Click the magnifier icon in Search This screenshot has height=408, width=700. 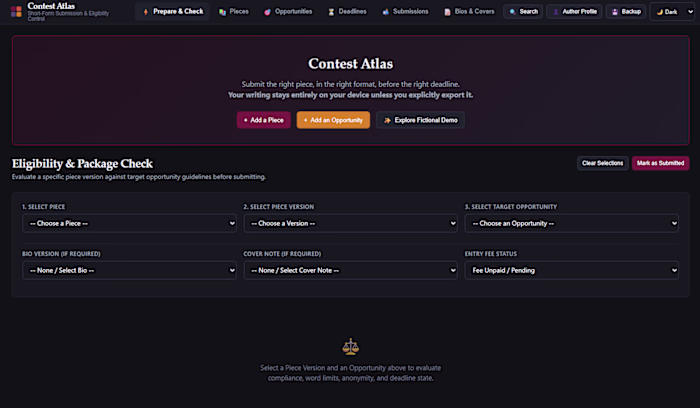click(x=512, y=12)
